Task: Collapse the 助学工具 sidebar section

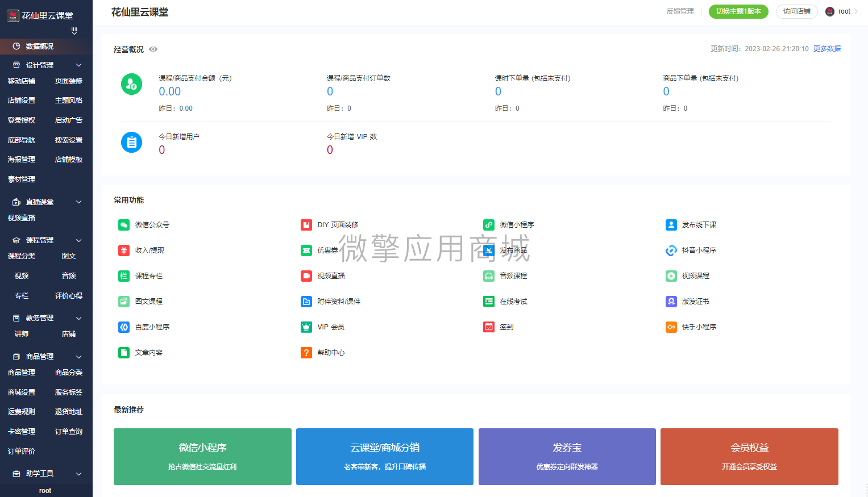Action: click(79, 474)
